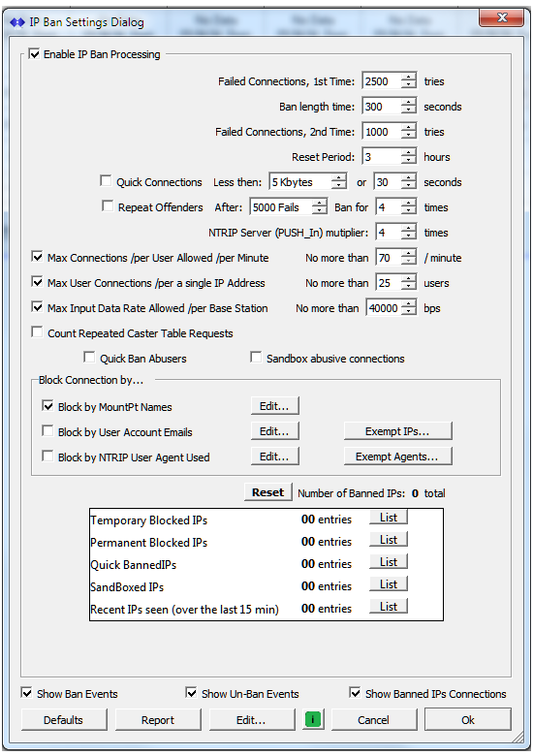Click the per minute limit spinner

pyautogui.click(x=409, y=257)
